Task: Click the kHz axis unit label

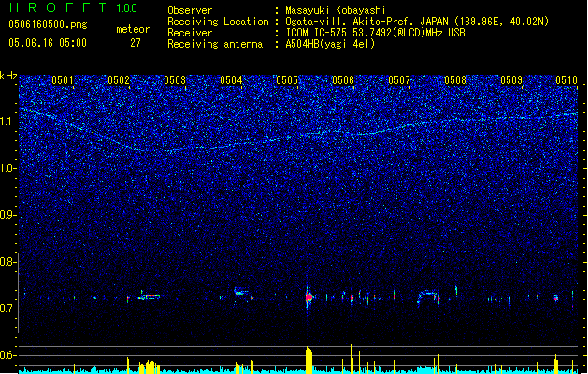Action: (x=8, y=76)
